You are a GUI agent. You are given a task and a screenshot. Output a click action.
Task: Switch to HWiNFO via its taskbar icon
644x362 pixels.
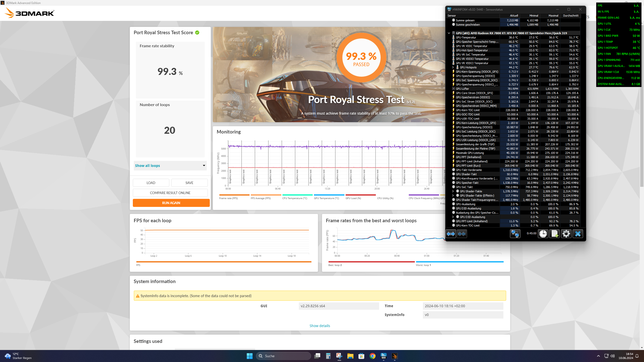click(x=384, y=356)
